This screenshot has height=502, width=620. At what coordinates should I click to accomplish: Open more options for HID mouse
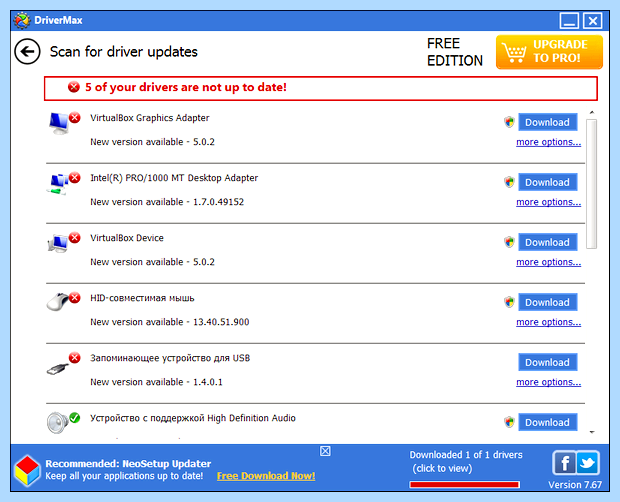click(548, 322)
